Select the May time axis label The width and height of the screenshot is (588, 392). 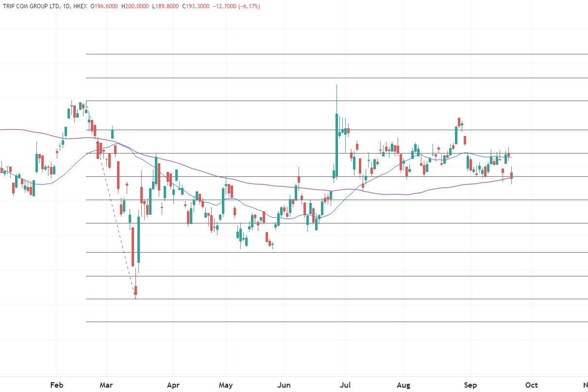tap(226, 385)
